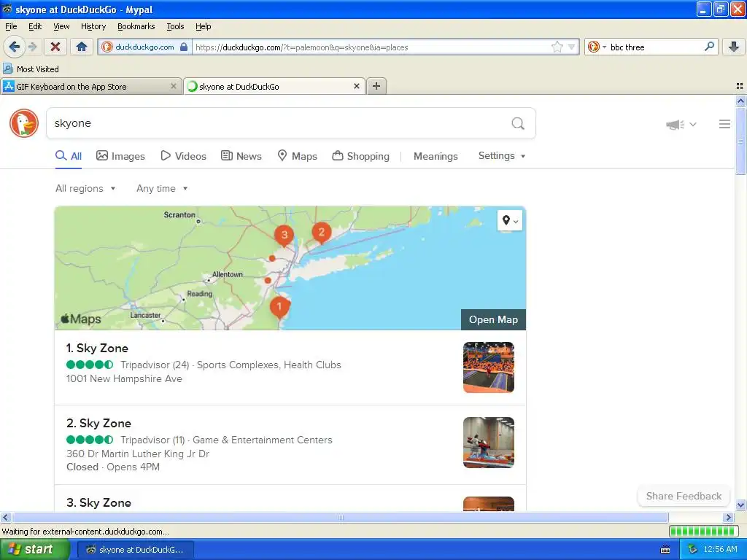Click the skyone search input field
The height and width of the screenshot is (560, 747).
pos(279,123)
